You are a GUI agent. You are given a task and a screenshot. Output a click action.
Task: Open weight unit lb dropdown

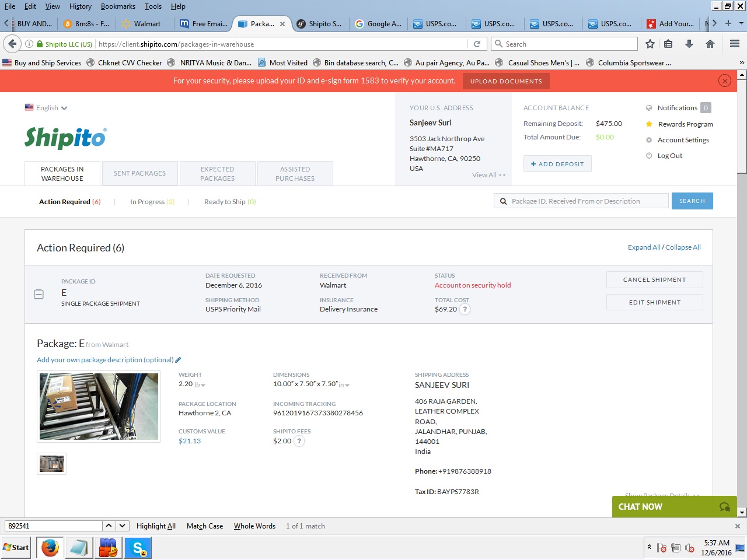coord(200,385)
